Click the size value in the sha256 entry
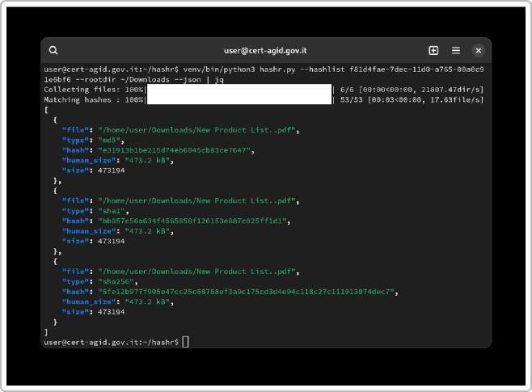 pyautogui.click(x=112, y=311)
